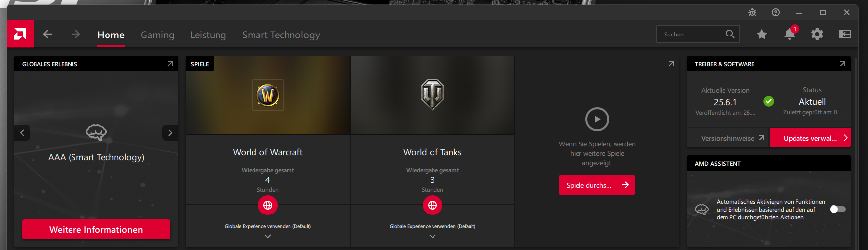Click Globale Experience text under World of Warcraft
868x250 pixels.
click(268, 226)
